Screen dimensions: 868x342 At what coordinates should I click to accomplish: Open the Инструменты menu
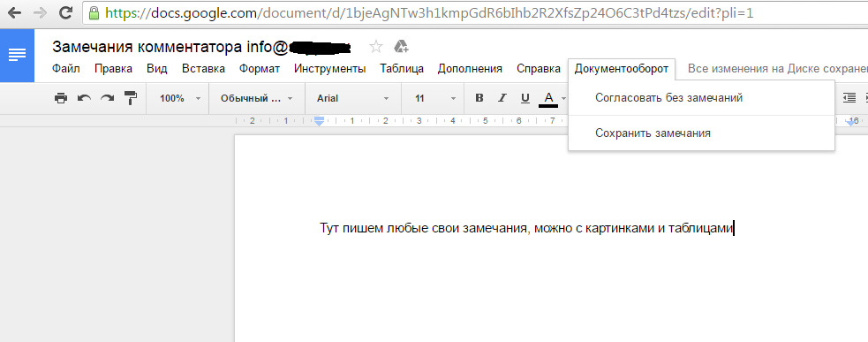pyautogui.click(x=330, y=69)
